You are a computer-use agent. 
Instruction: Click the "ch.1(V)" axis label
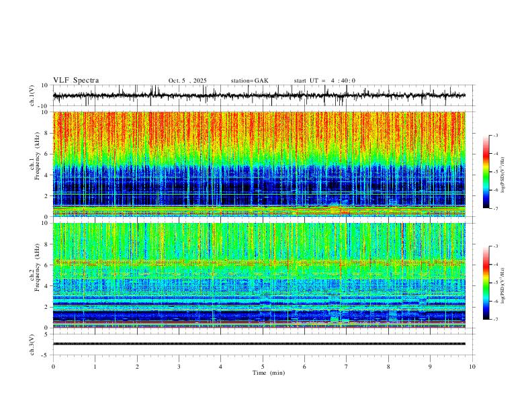coord(32,95)
